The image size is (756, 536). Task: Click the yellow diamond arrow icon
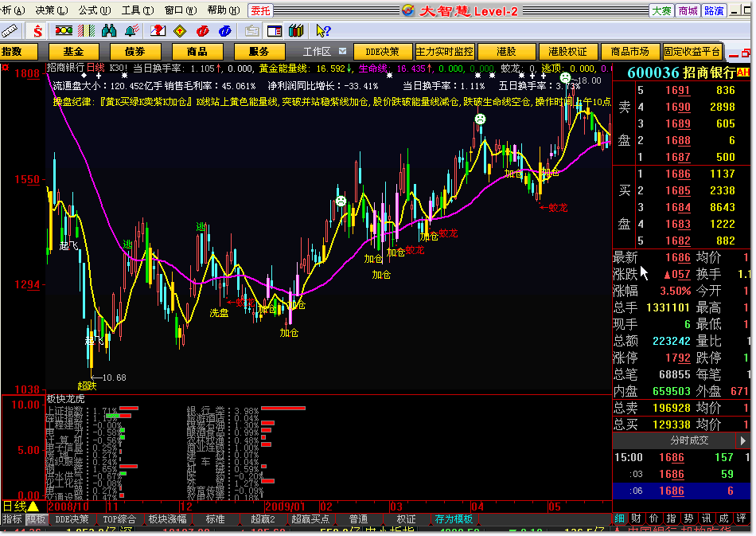click(180, 31)
